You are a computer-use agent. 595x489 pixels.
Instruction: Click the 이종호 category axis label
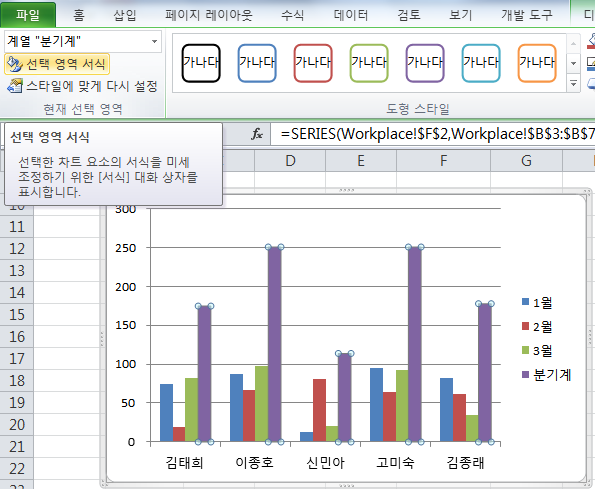click(x=254, y=463)
